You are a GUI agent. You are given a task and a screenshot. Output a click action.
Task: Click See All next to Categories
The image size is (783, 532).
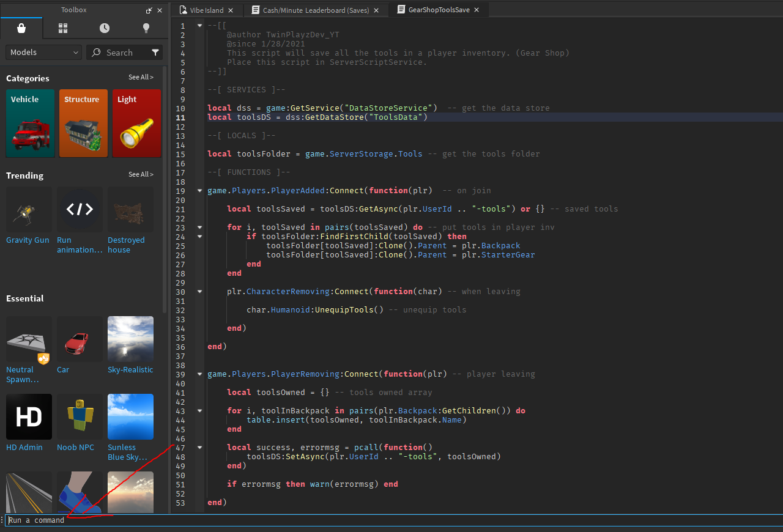(141, 78)
